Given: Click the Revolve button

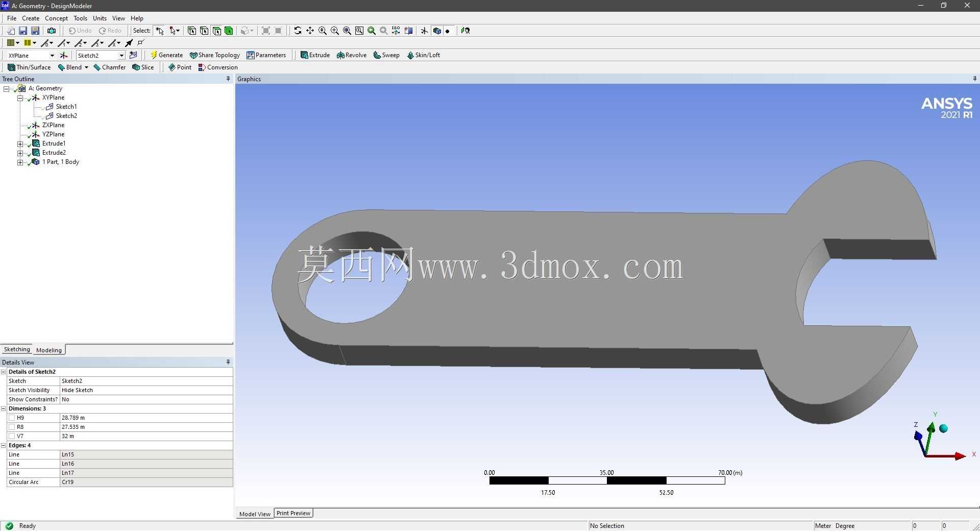Looking at the screenshot, I should point(352,55).
